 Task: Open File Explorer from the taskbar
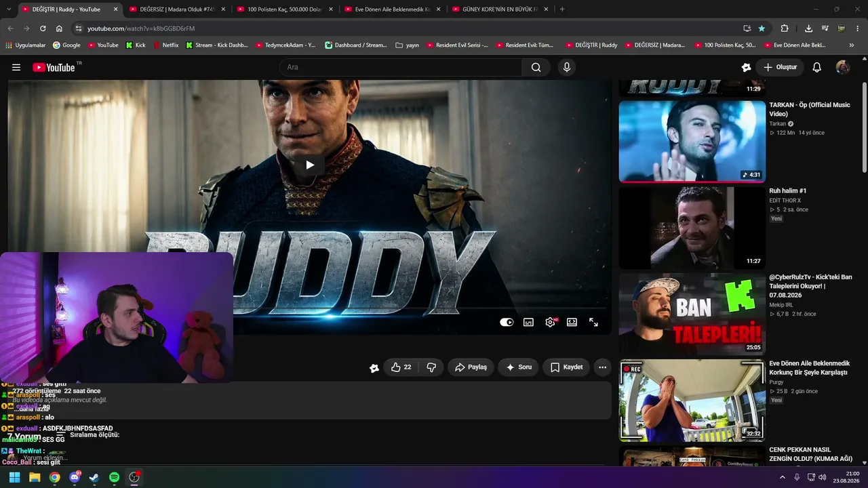35,477
